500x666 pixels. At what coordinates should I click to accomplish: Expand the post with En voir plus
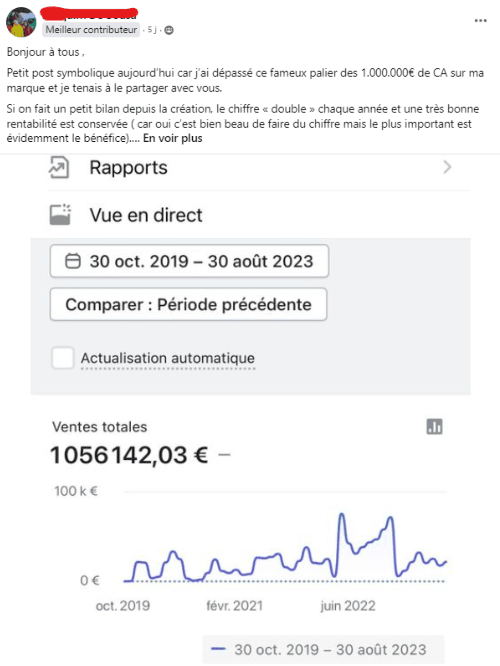[172, 138]
